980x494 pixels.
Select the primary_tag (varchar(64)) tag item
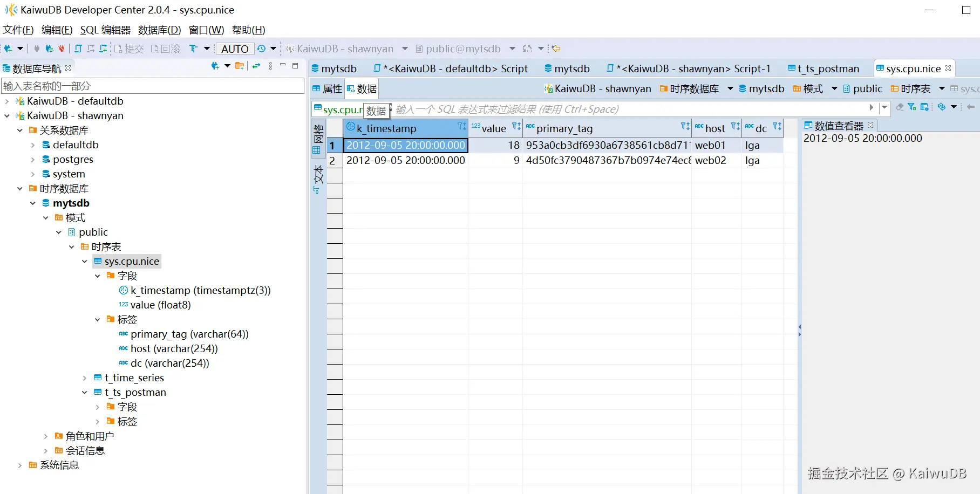[183, 334]
